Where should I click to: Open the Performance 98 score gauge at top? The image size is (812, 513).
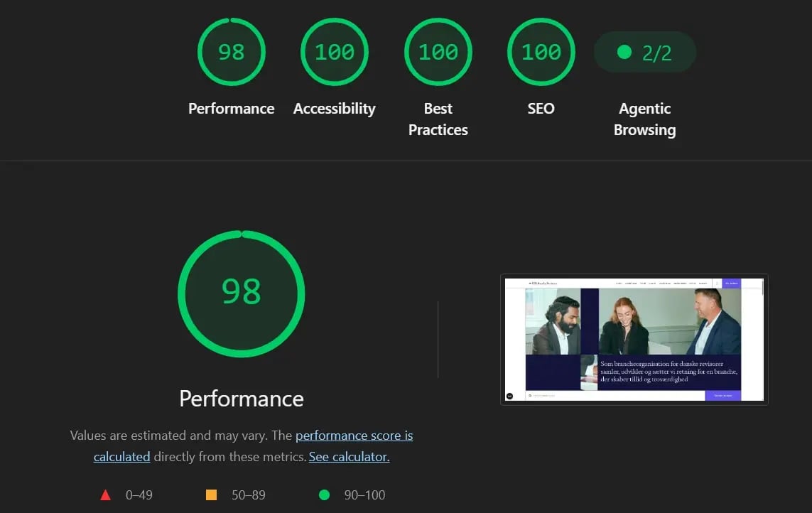click(232, 52)
